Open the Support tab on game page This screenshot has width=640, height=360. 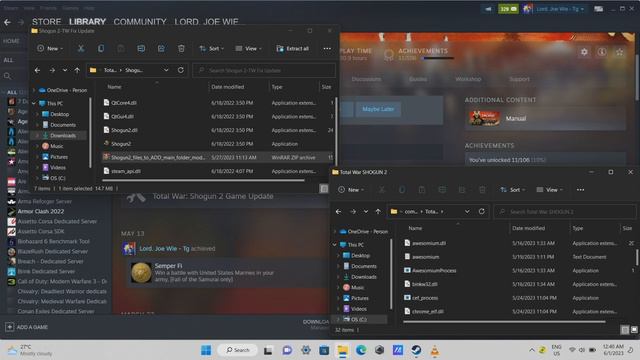pos(519,79)
